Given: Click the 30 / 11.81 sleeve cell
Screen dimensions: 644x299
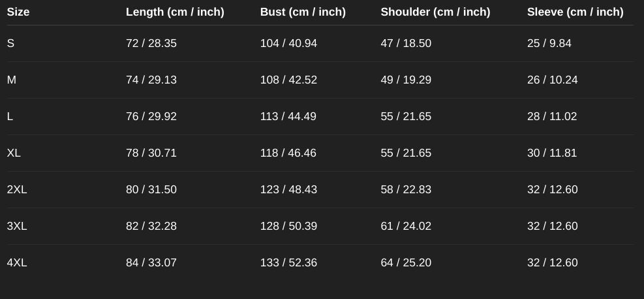Looking at the screenshot, I should click(x=552, y=153).
